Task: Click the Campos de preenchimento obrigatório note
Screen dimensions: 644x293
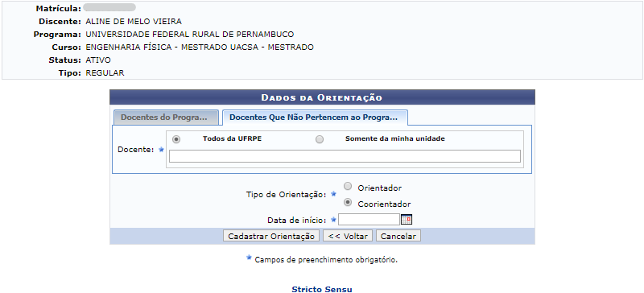Action: pos(326,260)
